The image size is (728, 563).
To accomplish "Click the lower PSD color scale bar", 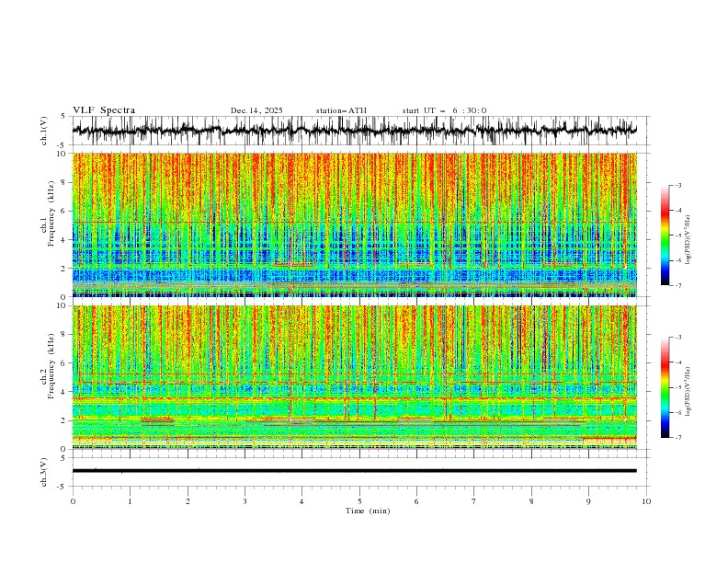I will tap(665, 387).
